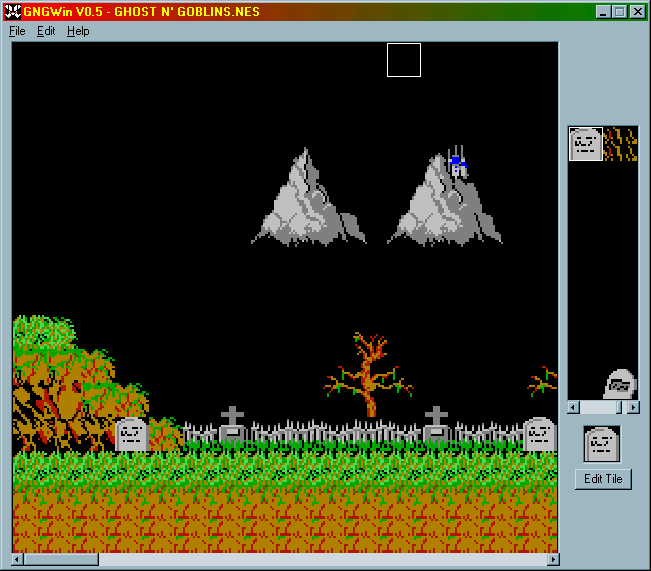Select the tombstone tile in the palette
This screenshot has width=651, height=571.
[585, 144]
